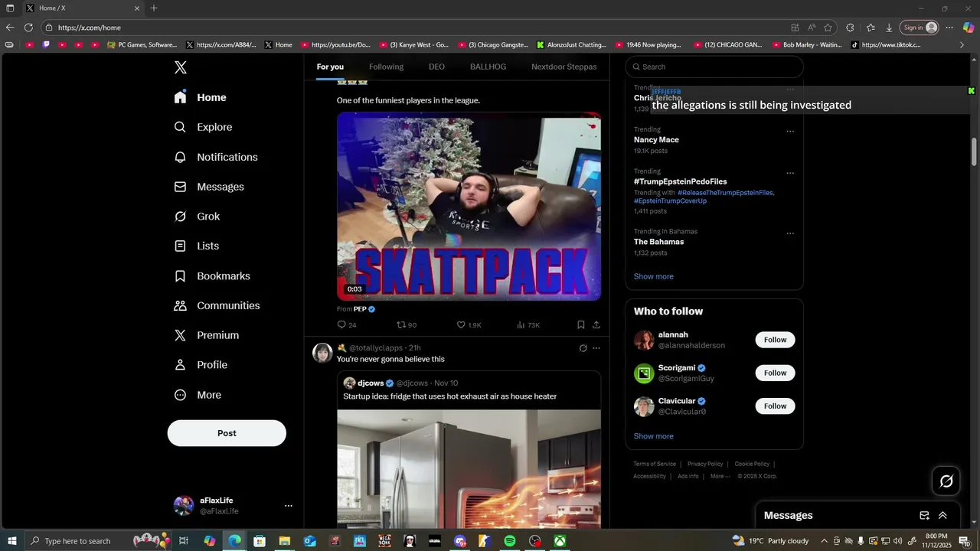
Task: Open Notifications in the sidebar
Action: 217,157
